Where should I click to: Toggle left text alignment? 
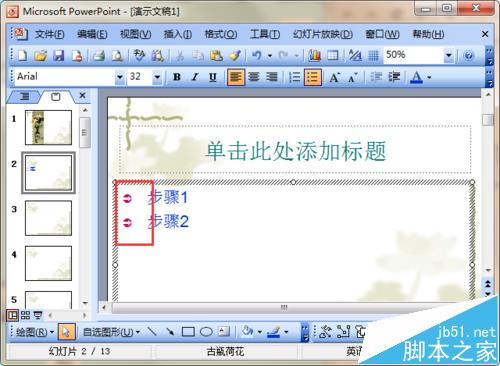[x=236, y=77]
